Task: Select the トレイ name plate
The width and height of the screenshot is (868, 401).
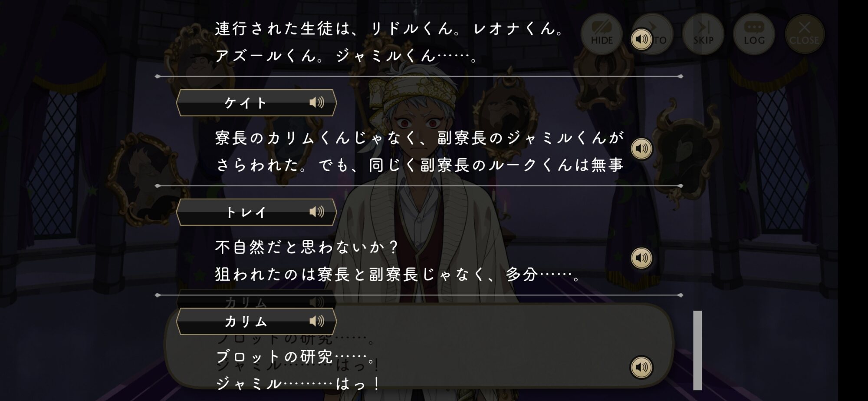Action: pyautogui.click(x=256, y=212)
